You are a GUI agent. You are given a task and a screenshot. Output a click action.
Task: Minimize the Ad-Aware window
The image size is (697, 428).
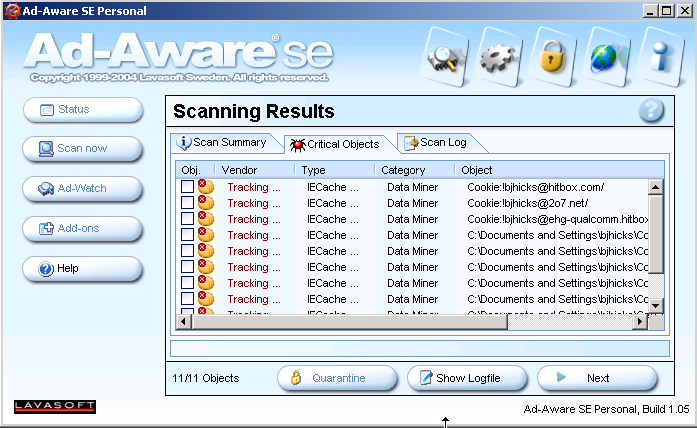651,11
